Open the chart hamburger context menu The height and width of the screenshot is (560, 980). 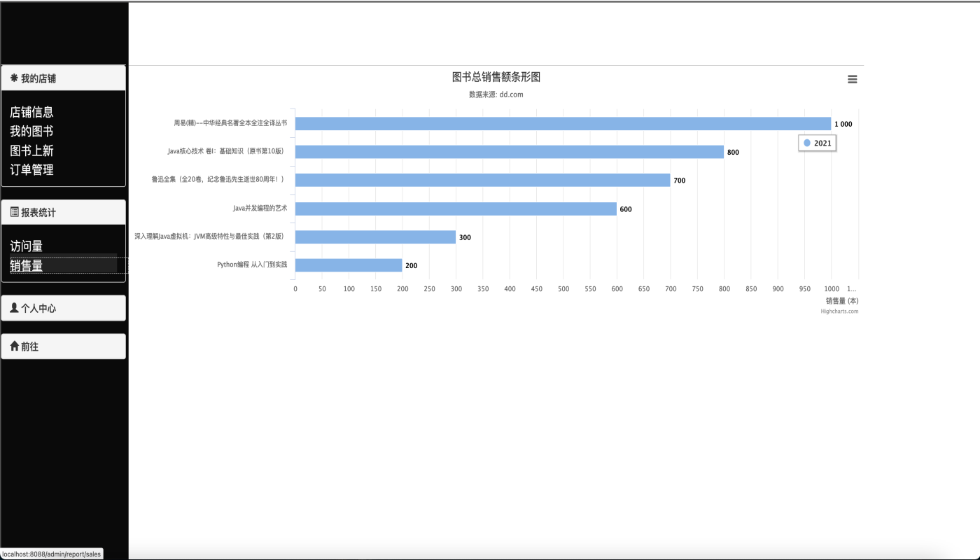pos(852,80)
